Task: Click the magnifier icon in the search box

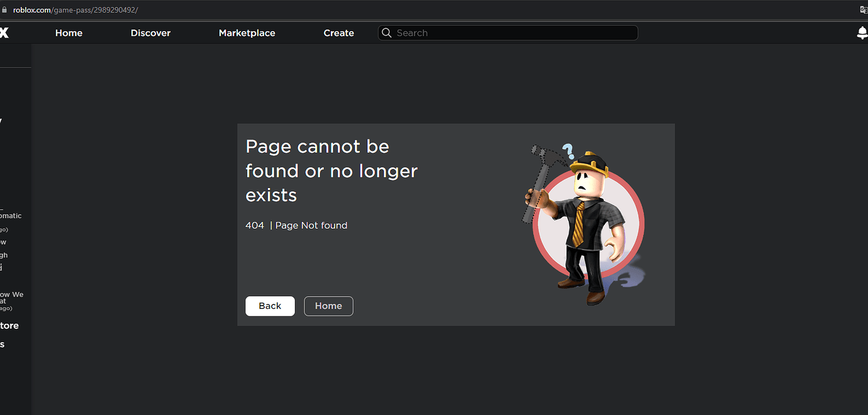Action: [x=386, y=33]
